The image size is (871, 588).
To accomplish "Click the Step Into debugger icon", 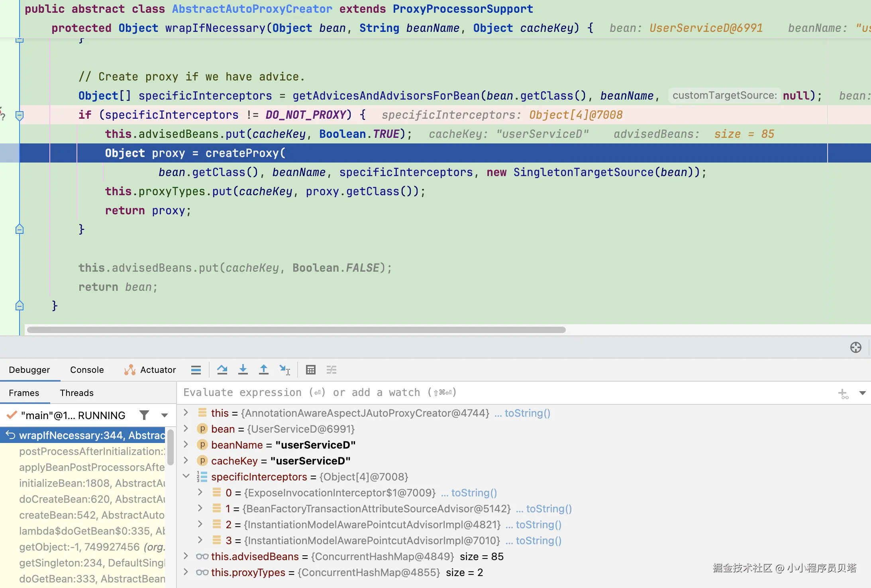I will [x=243, y=370].
